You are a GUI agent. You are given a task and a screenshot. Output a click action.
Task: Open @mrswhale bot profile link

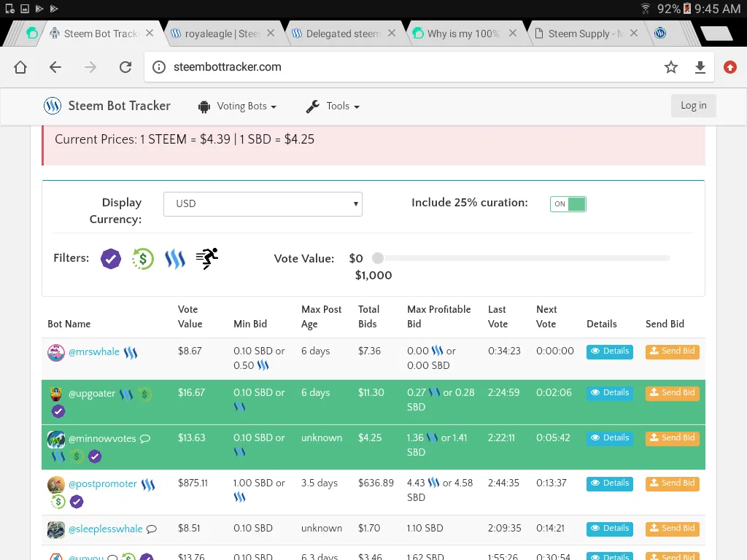(x=94, y=352)
